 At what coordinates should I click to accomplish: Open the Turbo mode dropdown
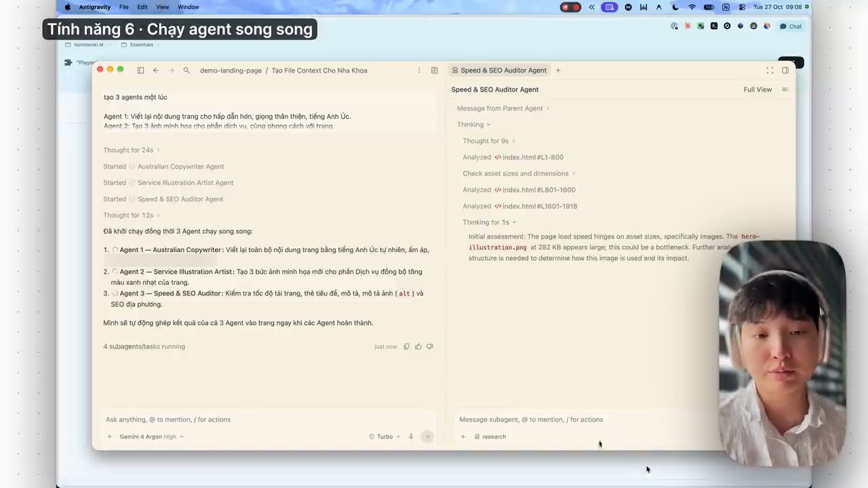(384, 436)
